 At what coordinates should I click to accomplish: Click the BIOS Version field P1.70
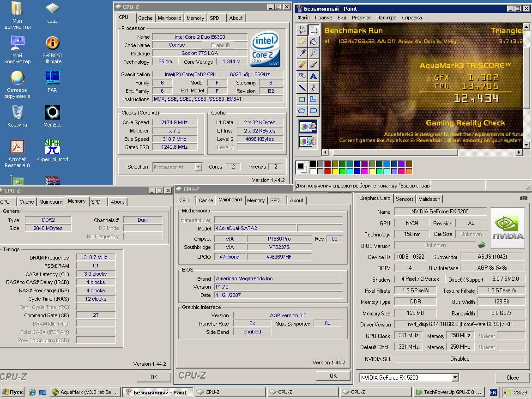[x=278, y=287]
